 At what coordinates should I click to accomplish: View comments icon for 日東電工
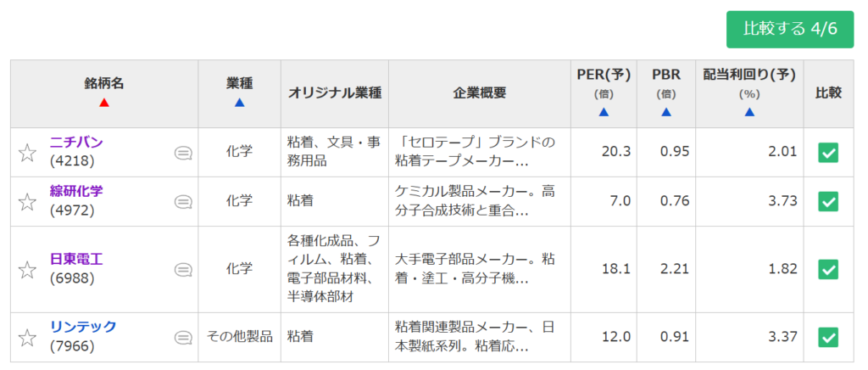coord(183,271)
